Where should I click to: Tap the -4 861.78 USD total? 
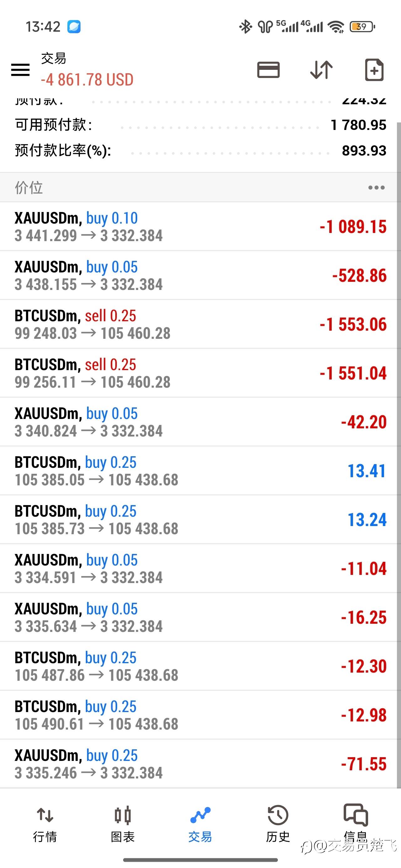[x=87, y=80]
